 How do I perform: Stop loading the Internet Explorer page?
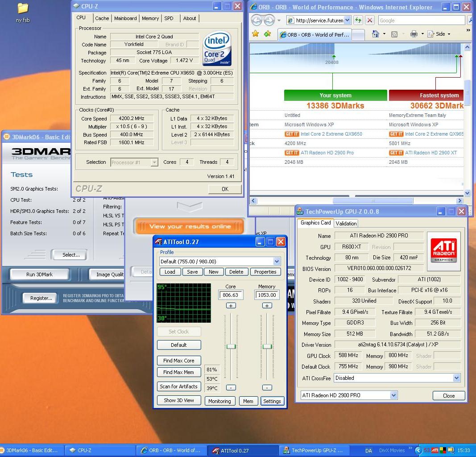[x=370, y=21]
